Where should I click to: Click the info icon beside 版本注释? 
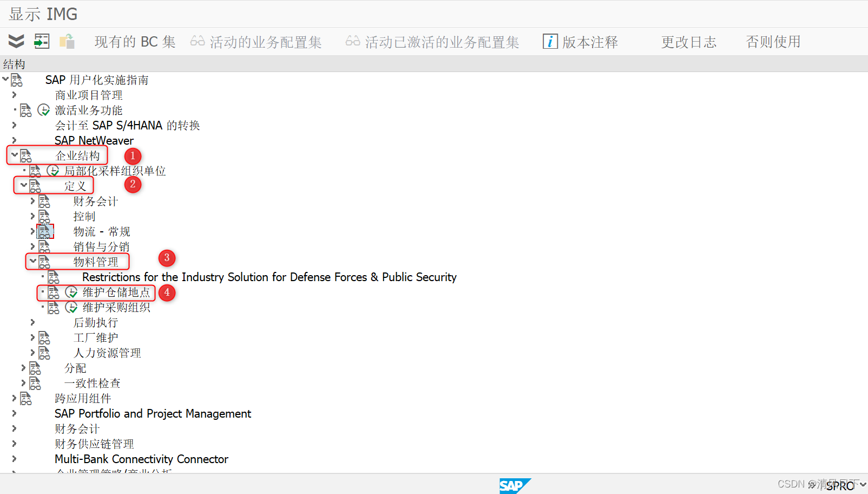pyautogui.click(x=550, y=42)
